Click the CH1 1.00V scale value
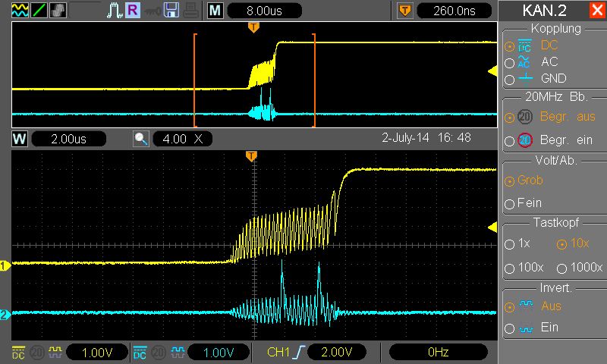This screenshot has height=364, width=607. pos(97,352)
